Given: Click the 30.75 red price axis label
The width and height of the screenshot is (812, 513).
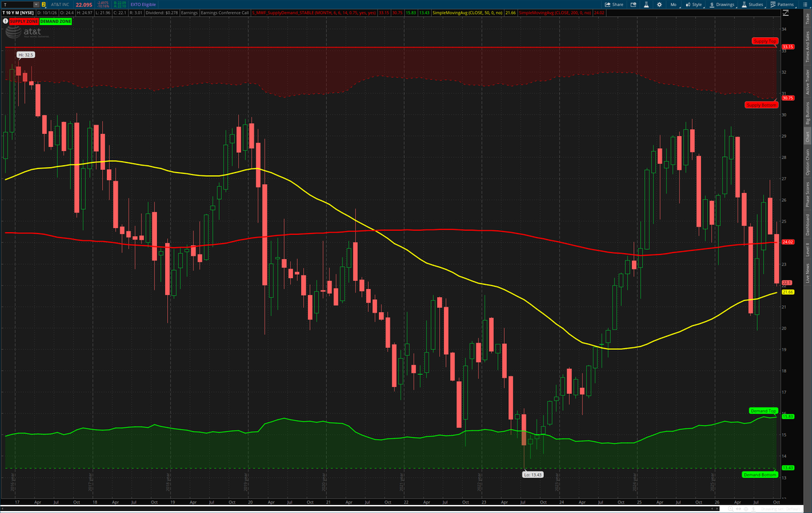Looking at the screenshot, I should (x=788, y=98).
